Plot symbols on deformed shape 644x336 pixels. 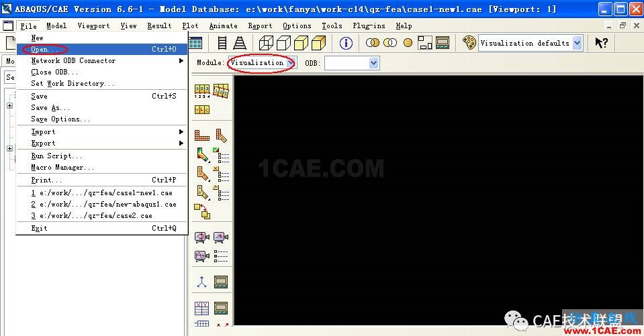pos(202,174)
